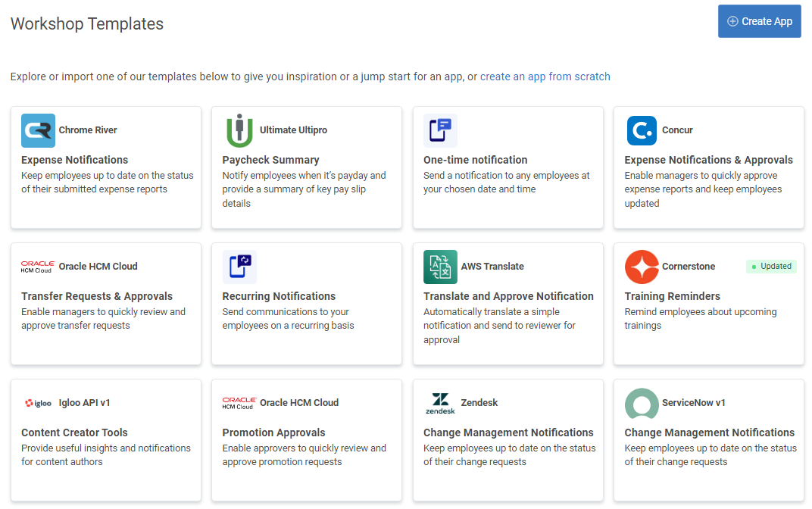Click the Oracle HCM Cloud logo on Transfer Requests card
The width and height of the screenshot is (812, 509).
(x=38, y=267)
